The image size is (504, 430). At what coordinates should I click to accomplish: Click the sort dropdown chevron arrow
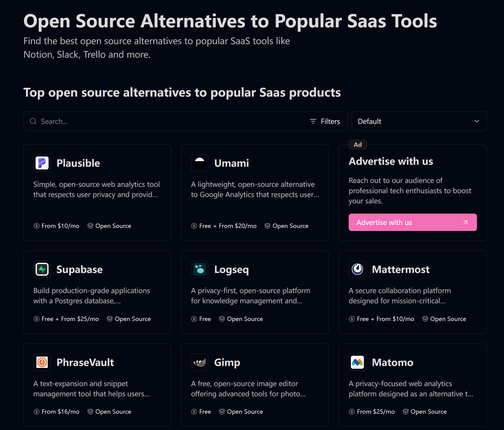(x=477, y=121)
